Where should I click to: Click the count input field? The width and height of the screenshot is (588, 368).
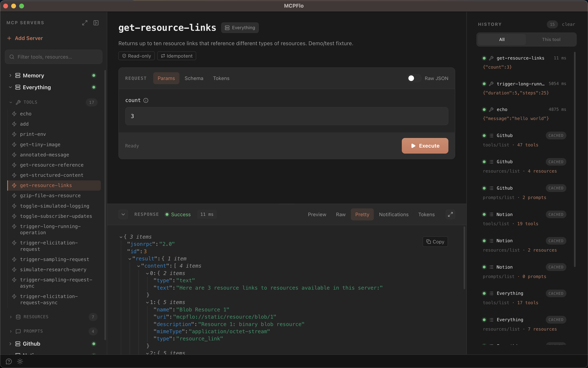(287, 116)
